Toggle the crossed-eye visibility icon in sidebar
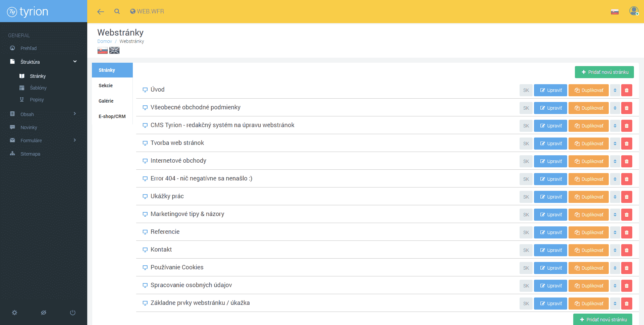Image resolution: width=644 pixels, height=325 pixels. (44, 313)
